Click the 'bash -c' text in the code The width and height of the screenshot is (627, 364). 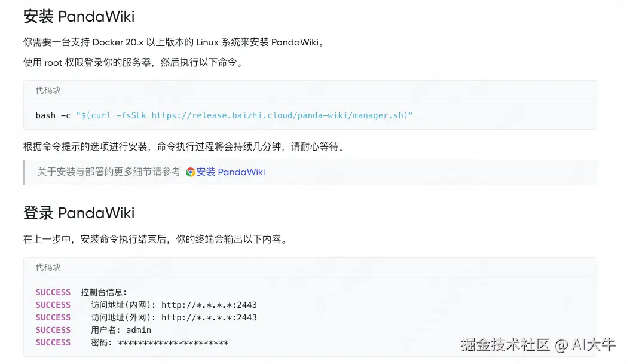pos(53,115)
